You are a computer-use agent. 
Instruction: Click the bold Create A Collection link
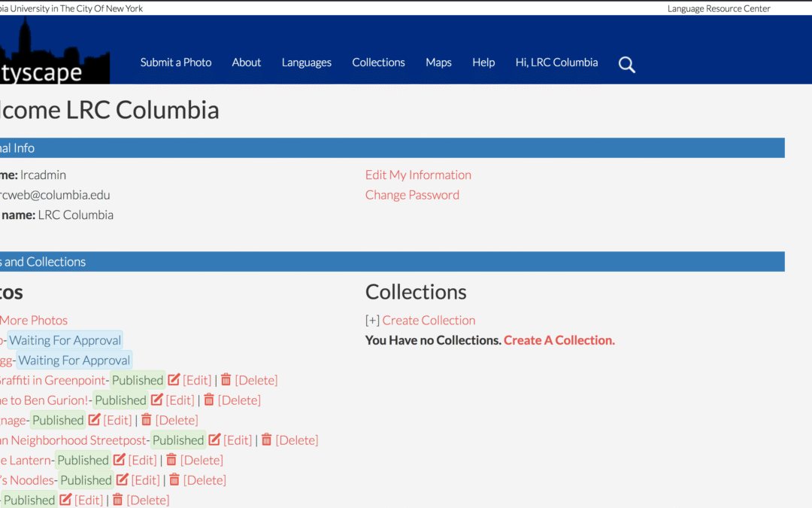tap(559, 340)
